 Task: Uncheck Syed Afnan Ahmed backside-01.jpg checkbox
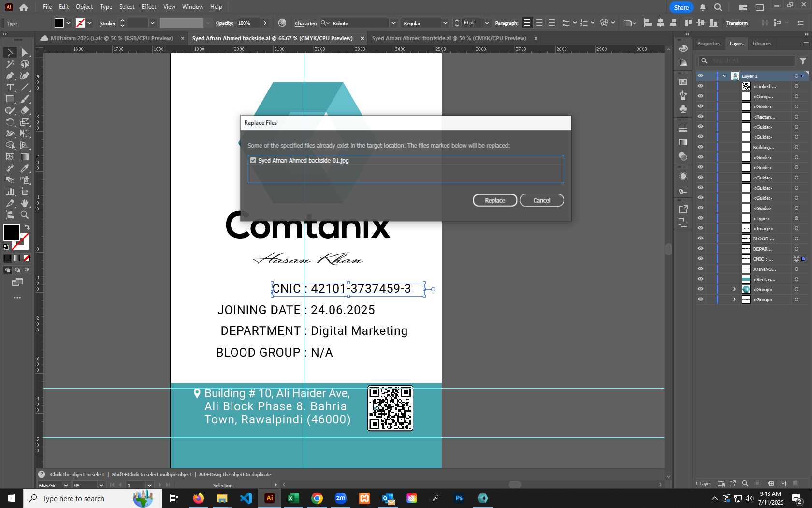(253, 160)
